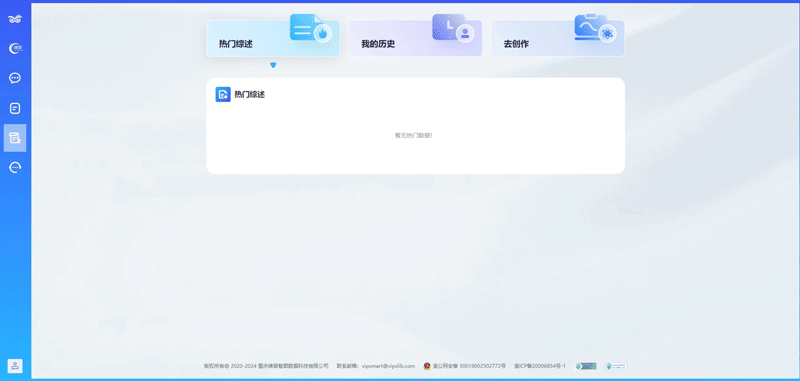Click the police badge icon in footer
Image resolution: width=800 pixels, height=381 pixels.
pos(427,366)
